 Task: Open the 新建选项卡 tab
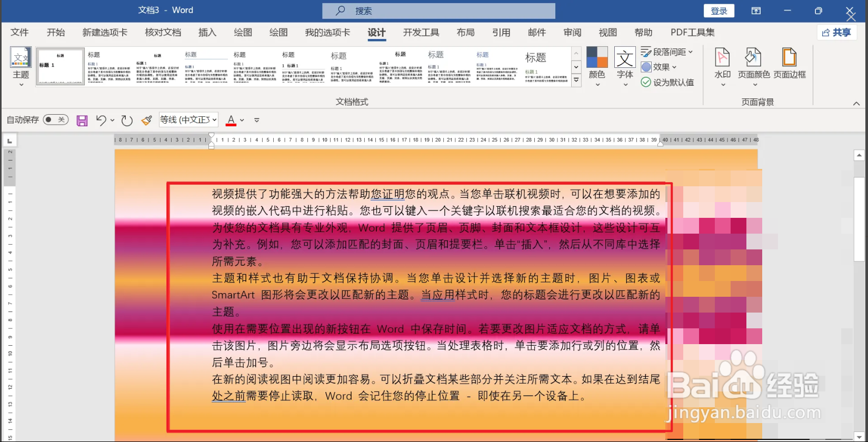pyautogui.click(x=105, y=32)
